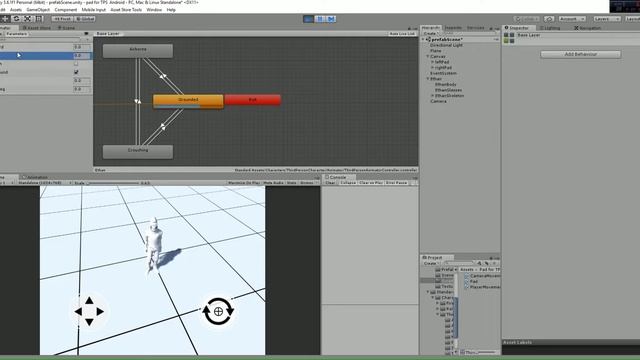Expand the leftPad object
The height and width of the screenshot is (360, 640).
point(433,62)
